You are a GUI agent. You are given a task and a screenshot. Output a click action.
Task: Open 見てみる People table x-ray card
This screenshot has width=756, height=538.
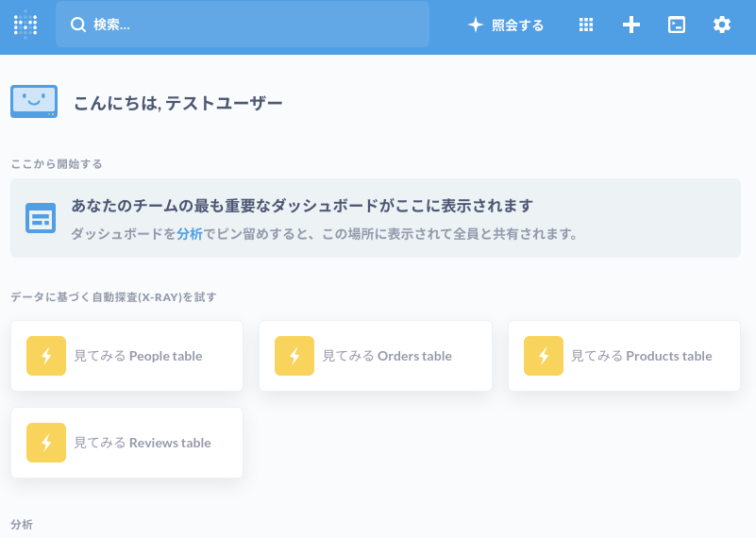[126, 356]
